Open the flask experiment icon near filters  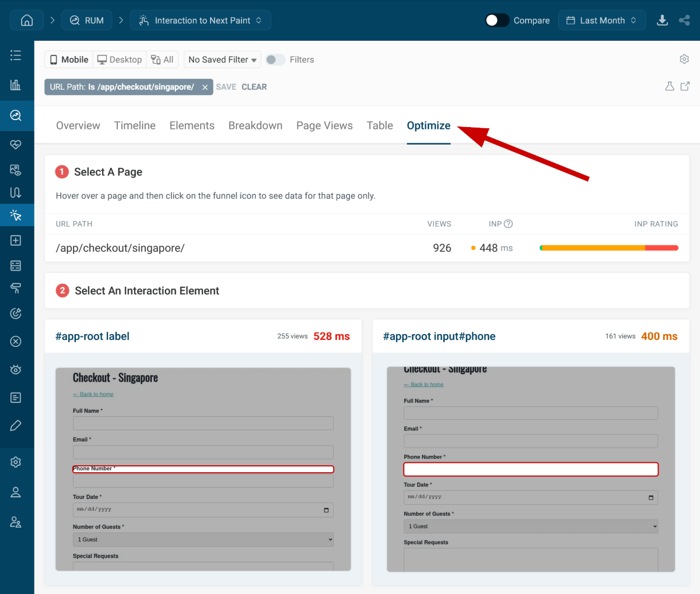click(x=669, y=86)
